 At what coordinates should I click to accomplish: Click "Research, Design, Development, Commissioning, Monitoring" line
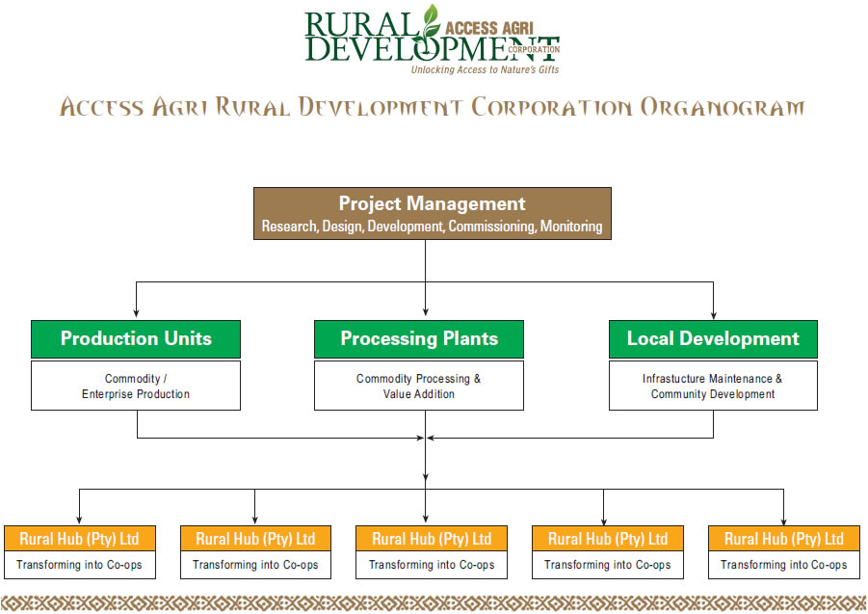click(432, 227)
